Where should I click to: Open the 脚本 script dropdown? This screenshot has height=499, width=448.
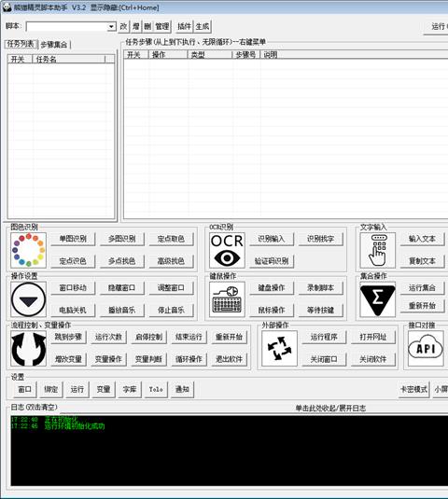(111, 26)
